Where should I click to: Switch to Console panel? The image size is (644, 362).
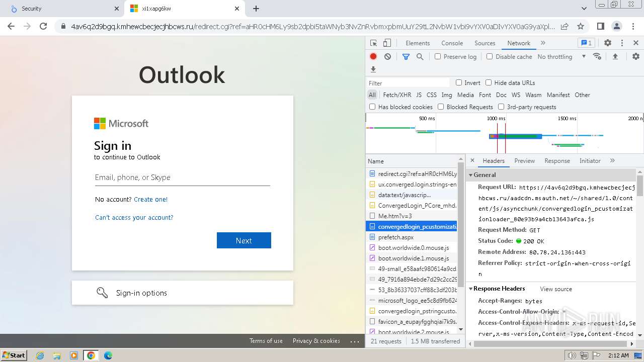pyautogui.click(x=452, y=43)
